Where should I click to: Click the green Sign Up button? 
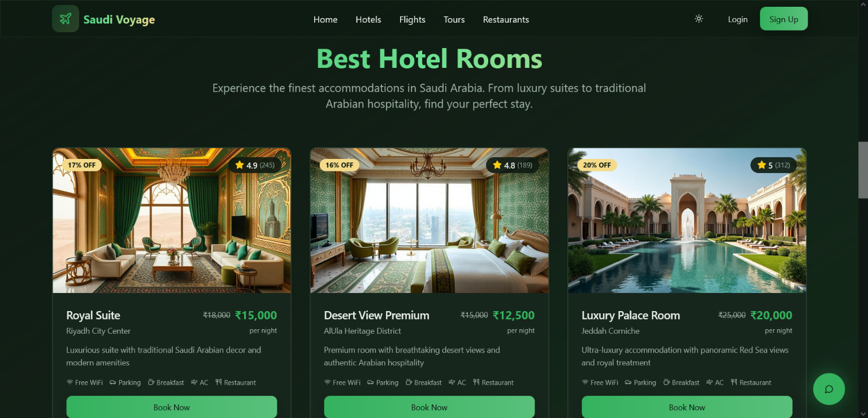(784, 19)
